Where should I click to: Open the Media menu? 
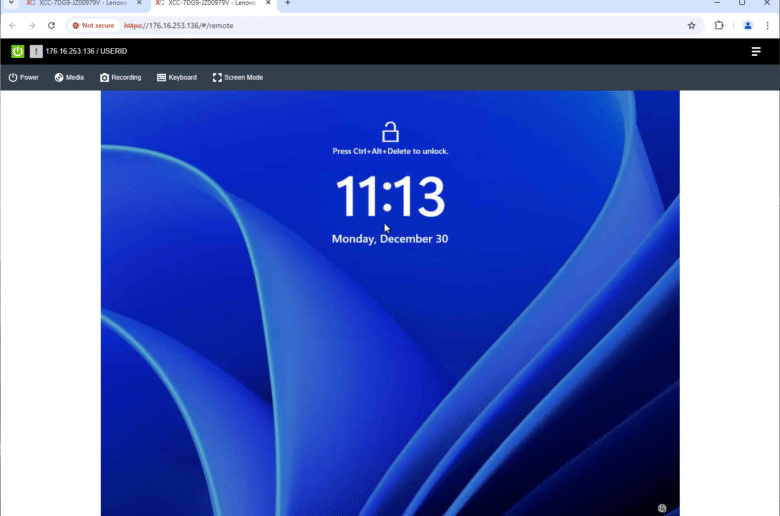(69, 78)
